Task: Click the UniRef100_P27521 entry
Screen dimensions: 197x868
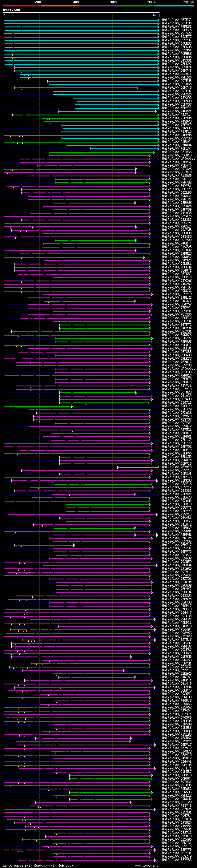Action: click(x=177, y=430)
